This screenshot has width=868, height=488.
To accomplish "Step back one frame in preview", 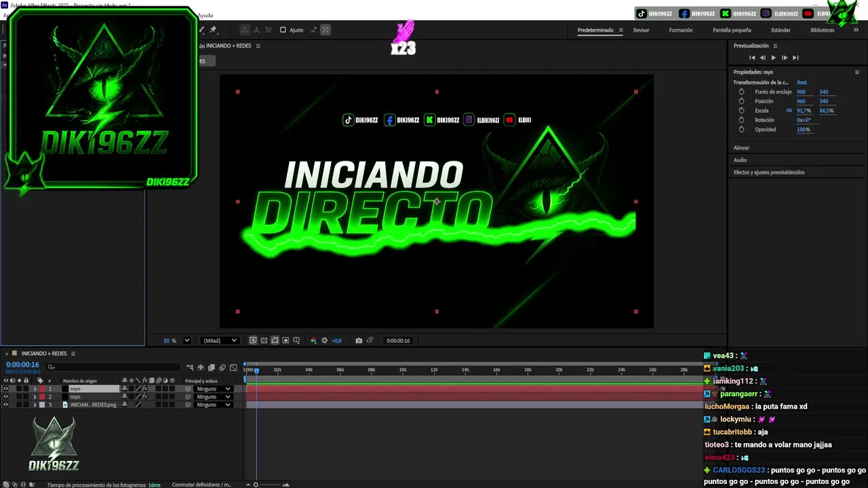I will click(763, 58).
